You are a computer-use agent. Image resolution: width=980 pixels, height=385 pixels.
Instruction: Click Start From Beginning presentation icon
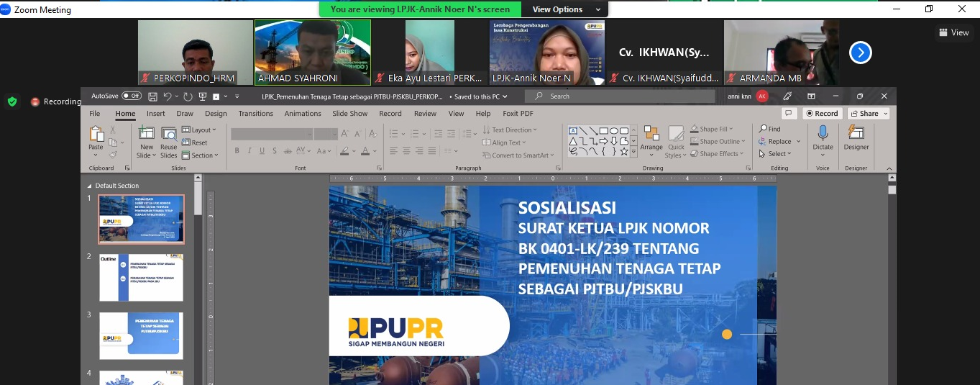(203, 96)
